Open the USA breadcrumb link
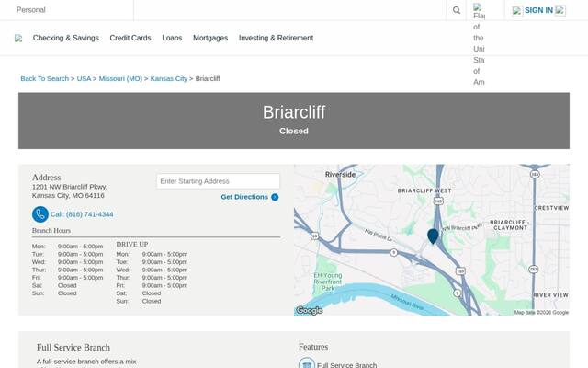 pyautogui.click(x=84, y=78)
